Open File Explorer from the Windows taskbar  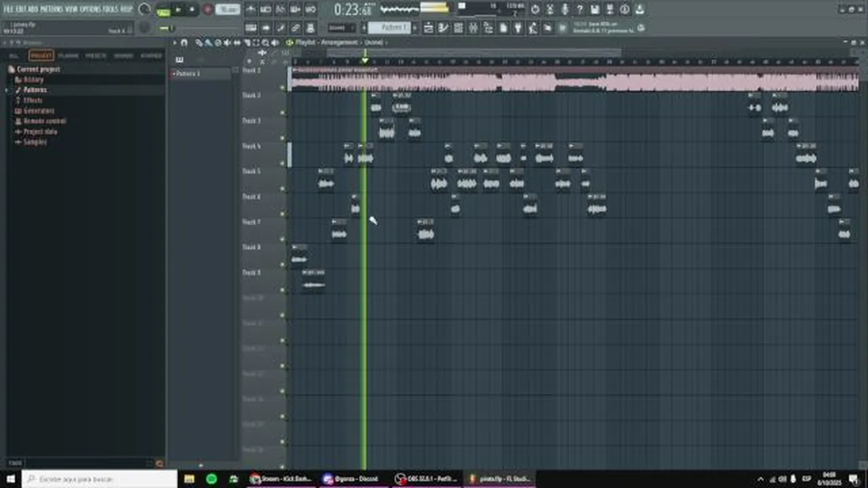pos(189,479)
